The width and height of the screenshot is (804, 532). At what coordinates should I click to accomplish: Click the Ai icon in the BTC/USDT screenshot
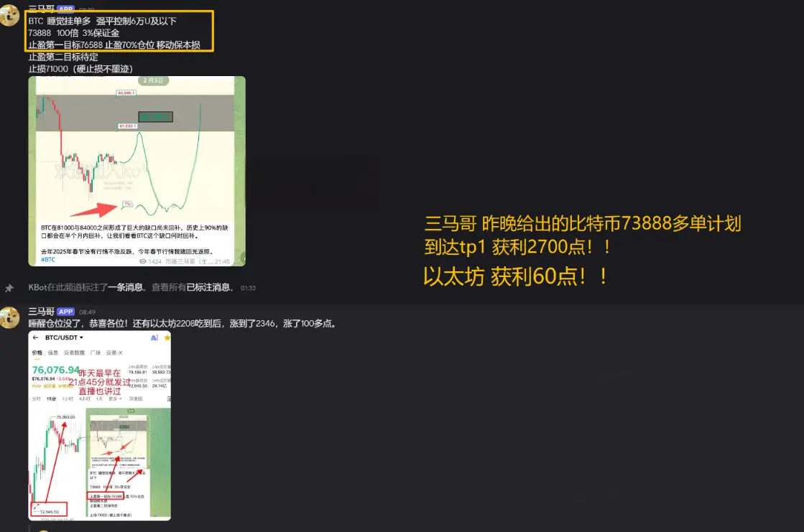(x=154, y=337)
